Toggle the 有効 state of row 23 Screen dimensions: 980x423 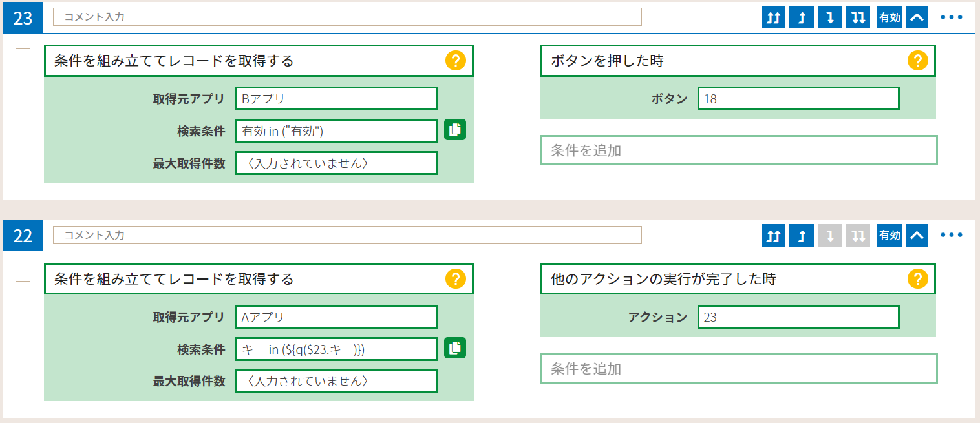click(x=889, y=17)
